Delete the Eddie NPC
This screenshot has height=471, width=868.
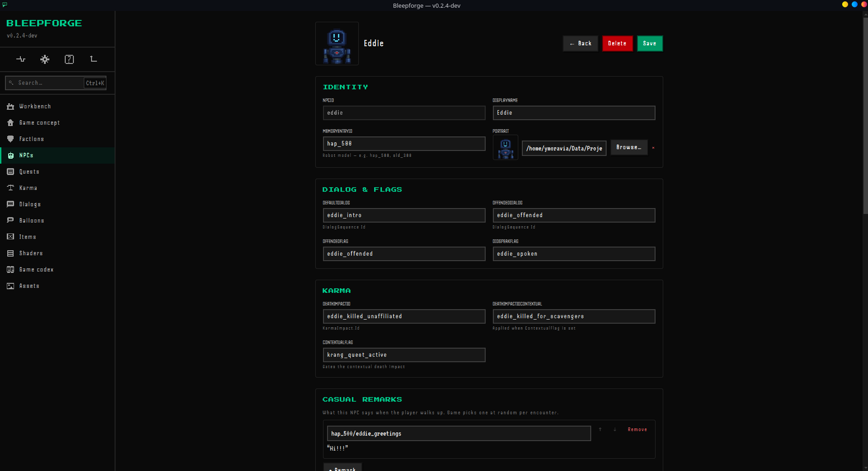tap(617, 44)
